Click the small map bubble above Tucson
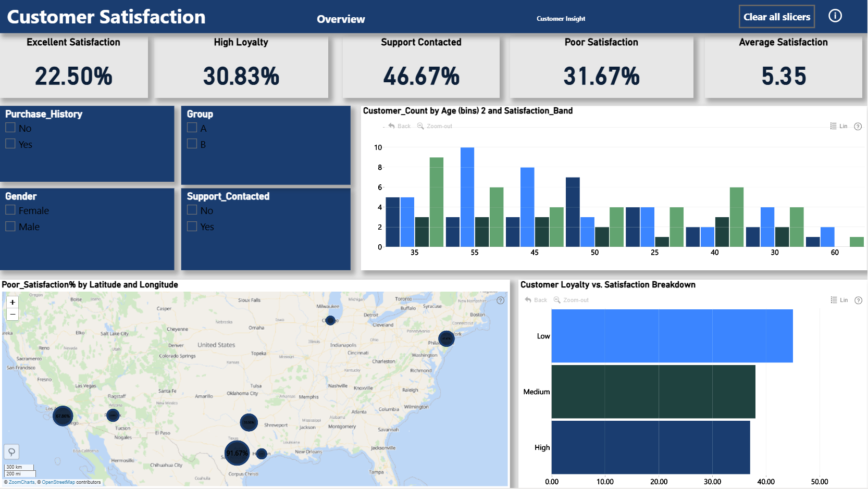 point(113,415)
